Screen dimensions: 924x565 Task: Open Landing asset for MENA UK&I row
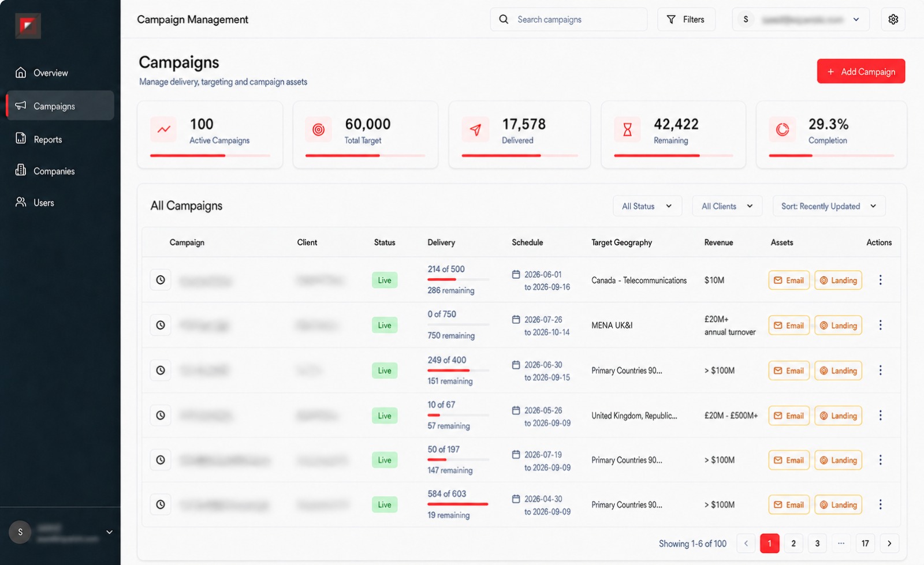pos(838,325)
